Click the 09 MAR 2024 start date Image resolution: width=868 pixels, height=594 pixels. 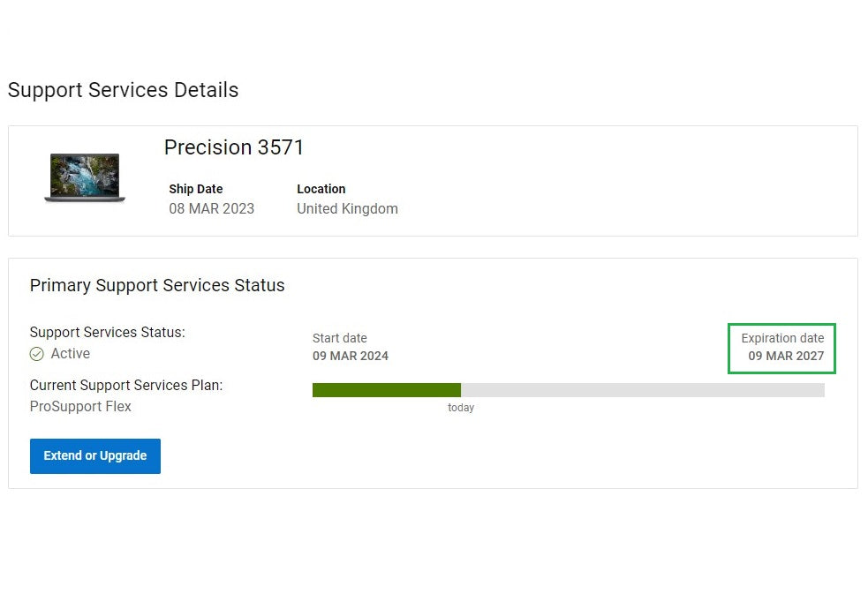point(351,357)
